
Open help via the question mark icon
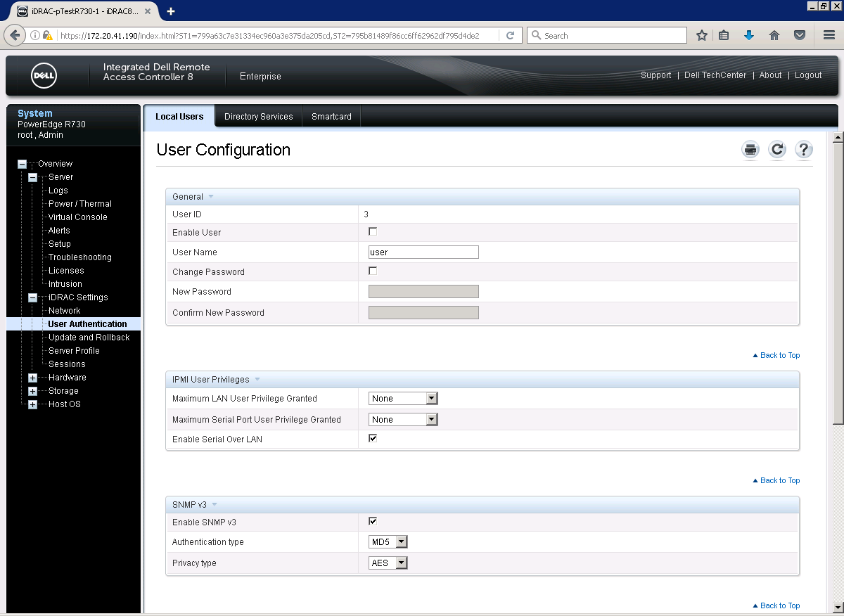(803, 149)
